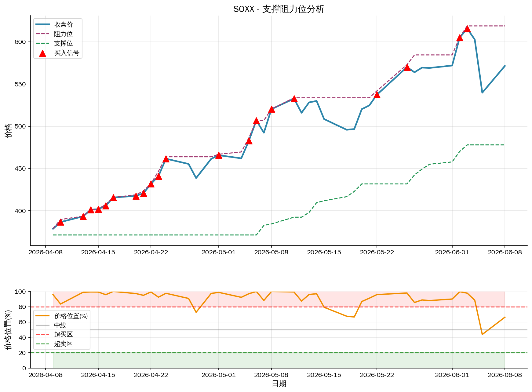Click the 2026-06-08 date label under top chart

point(505,252)
